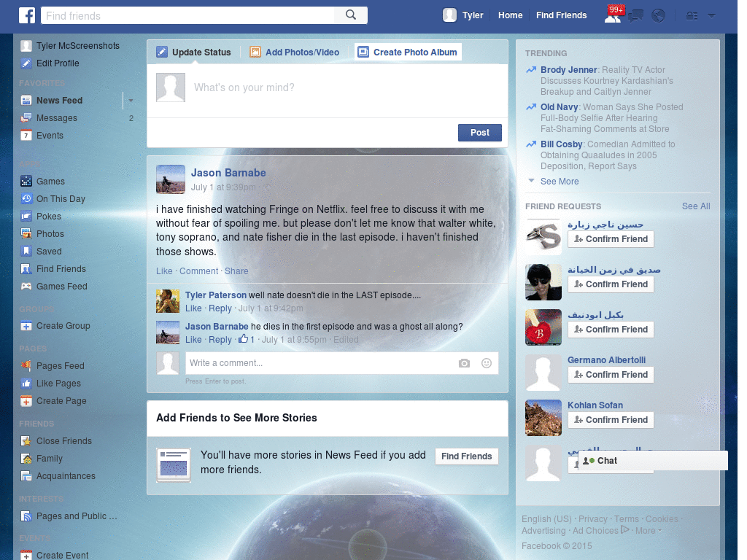Confirm Germano Albertolli friend request
747x560 pixels.
point(611,375)
